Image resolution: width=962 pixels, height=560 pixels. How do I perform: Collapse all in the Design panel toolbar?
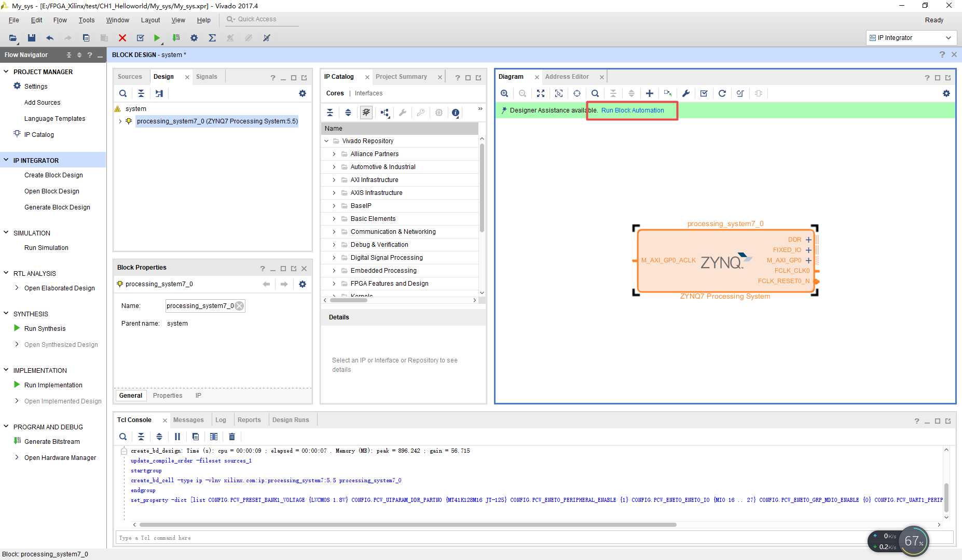point(141,93)
